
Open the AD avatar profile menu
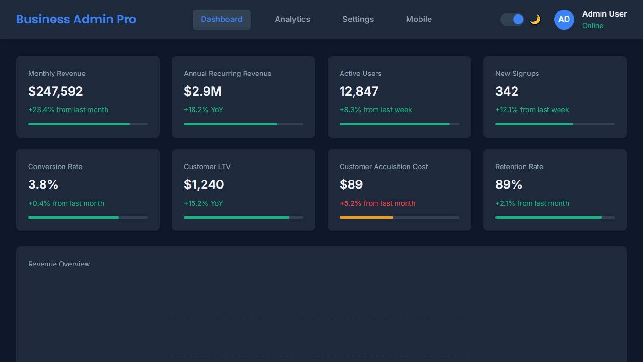(564, 19)
